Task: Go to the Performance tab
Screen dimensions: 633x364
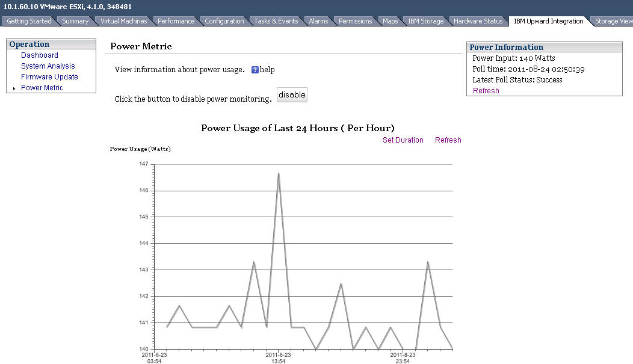Action: [176, 21]
